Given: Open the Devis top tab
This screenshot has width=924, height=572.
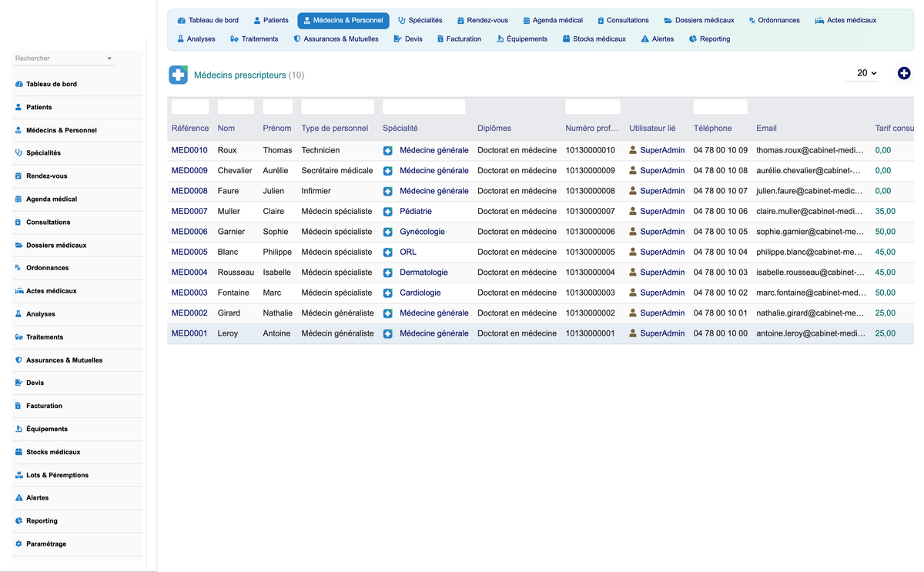Looking at the screenshot, I should coord(408,38).
